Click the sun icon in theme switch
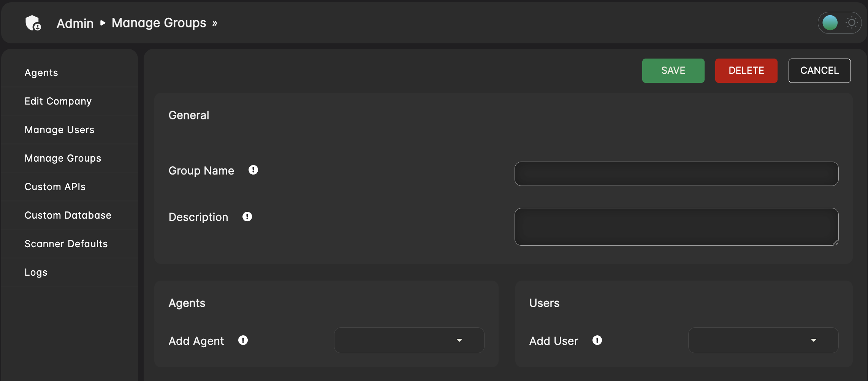 click(x=852, y=23)
